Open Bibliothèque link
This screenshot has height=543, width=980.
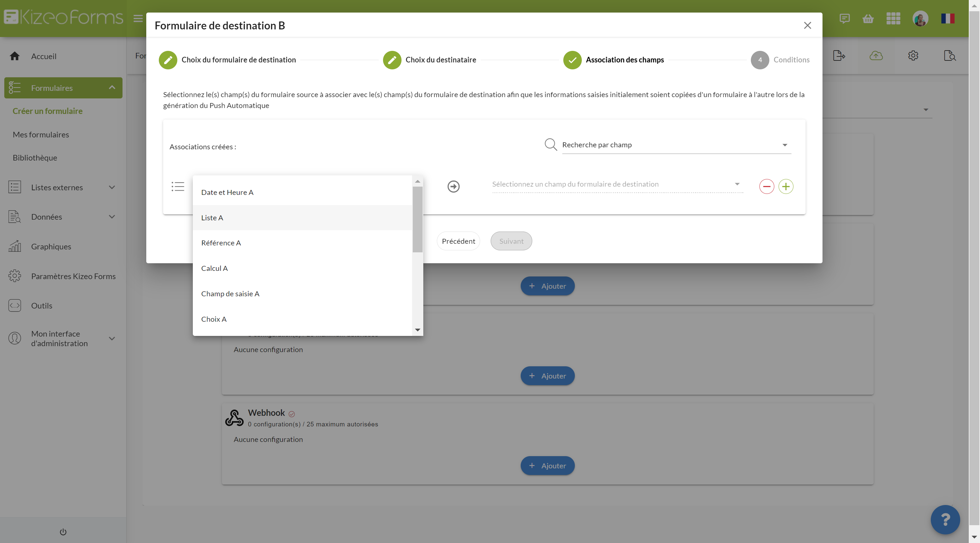pyautogui.click(x=35, y=158)
